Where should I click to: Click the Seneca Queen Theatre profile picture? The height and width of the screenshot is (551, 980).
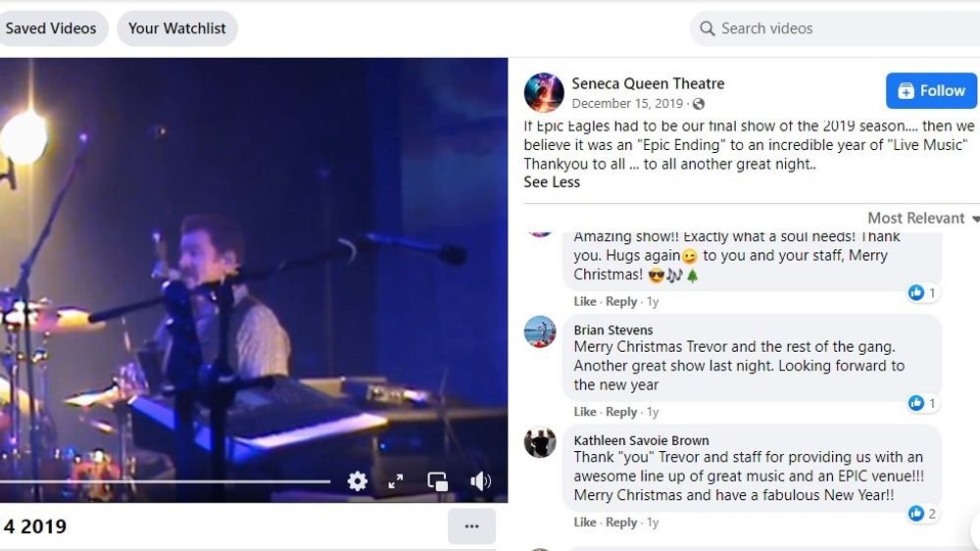pyautogui.click(x=544, y=92)
